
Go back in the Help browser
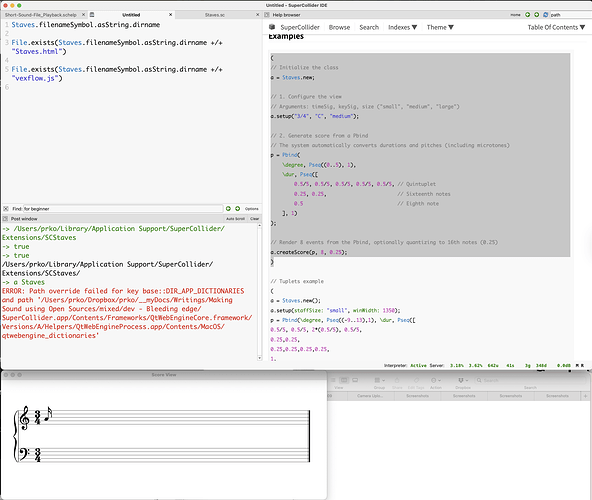527,15
